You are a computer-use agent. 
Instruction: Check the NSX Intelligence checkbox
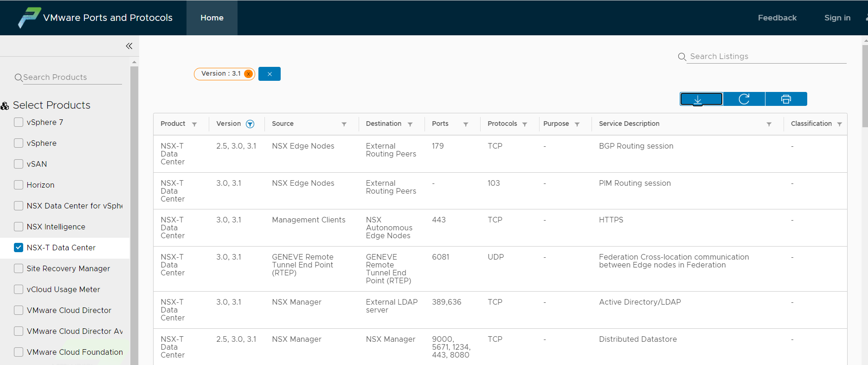coord(19,227)
